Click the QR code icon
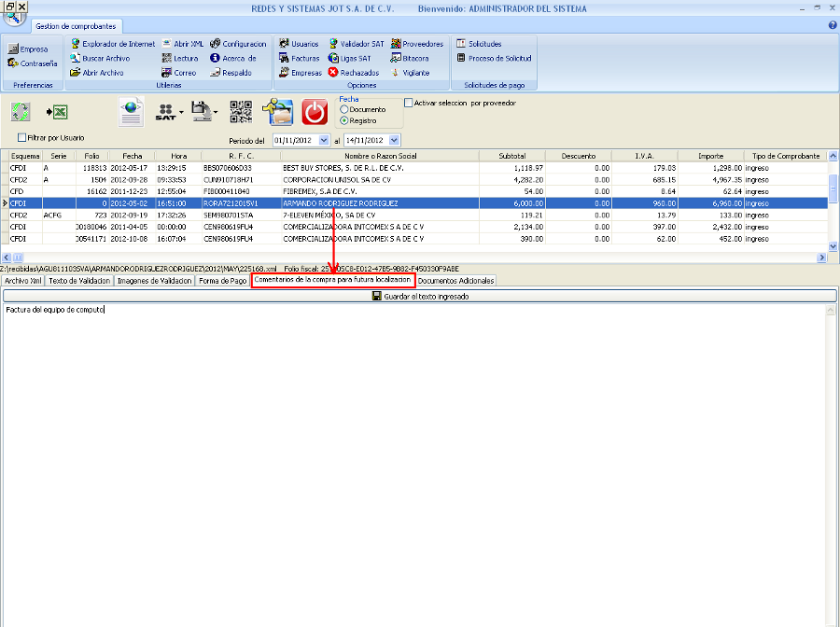 click(242, 112)
